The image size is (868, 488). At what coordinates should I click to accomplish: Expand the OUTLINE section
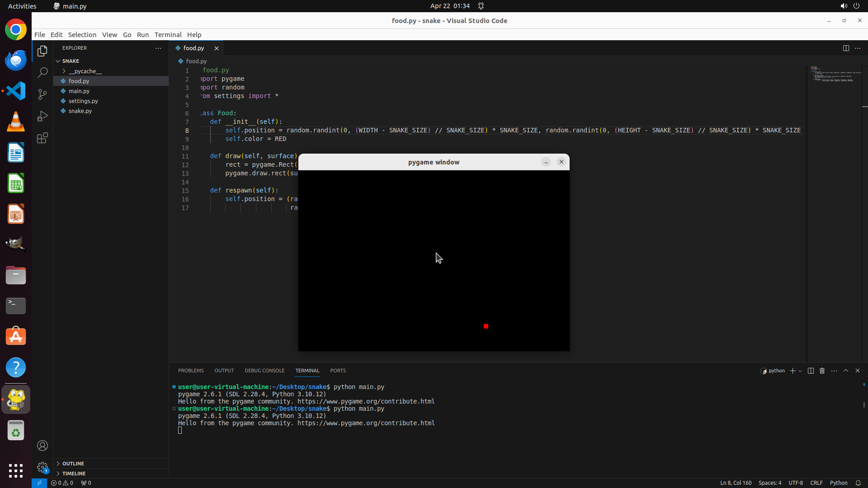73,463
